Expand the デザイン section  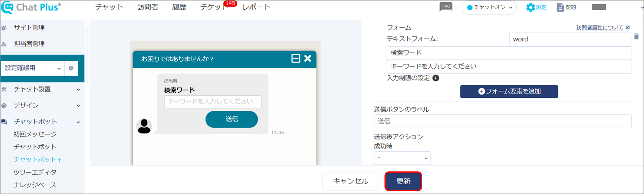point(78,106)
